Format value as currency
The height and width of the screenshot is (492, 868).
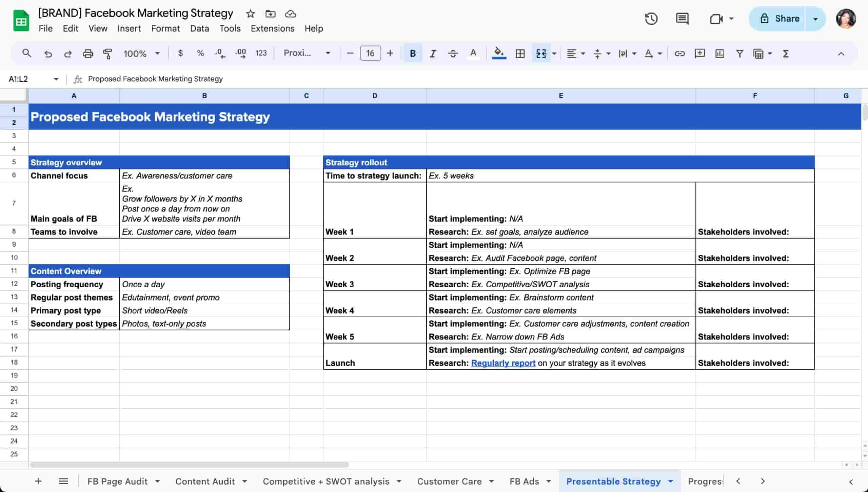coord(180,53)
